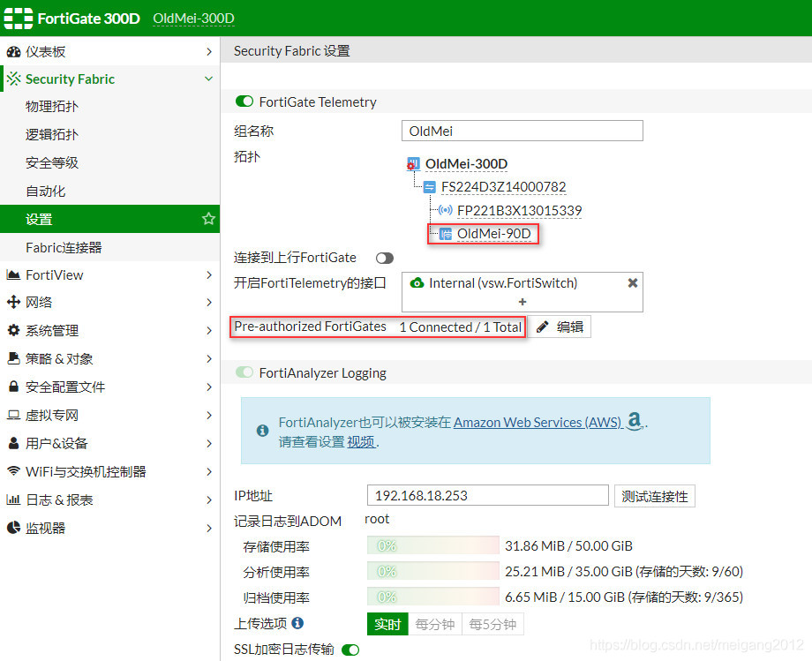Click the FortiSwitch FS224D3Z14000782 icon
Viewport: 812px width, 661px height.
[429, 187]
